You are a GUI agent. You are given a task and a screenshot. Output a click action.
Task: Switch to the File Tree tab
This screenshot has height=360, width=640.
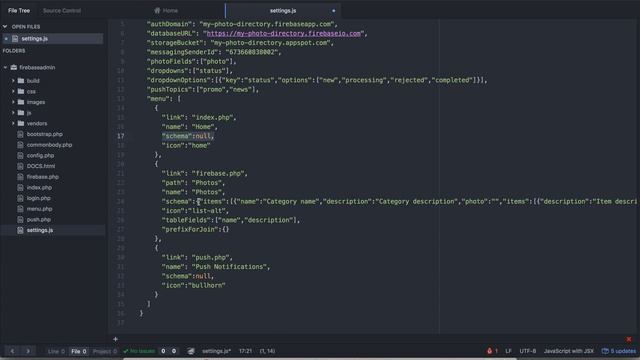(x=19, y=11)
